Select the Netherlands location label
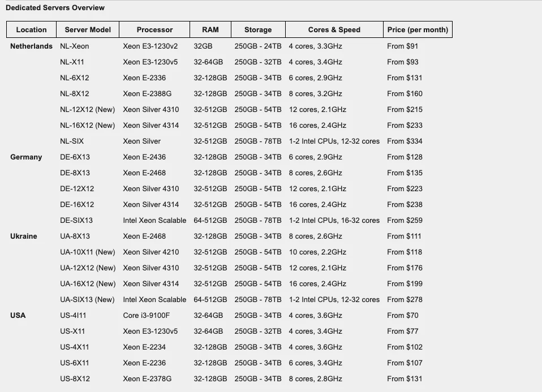 click(x=31, y=46)
